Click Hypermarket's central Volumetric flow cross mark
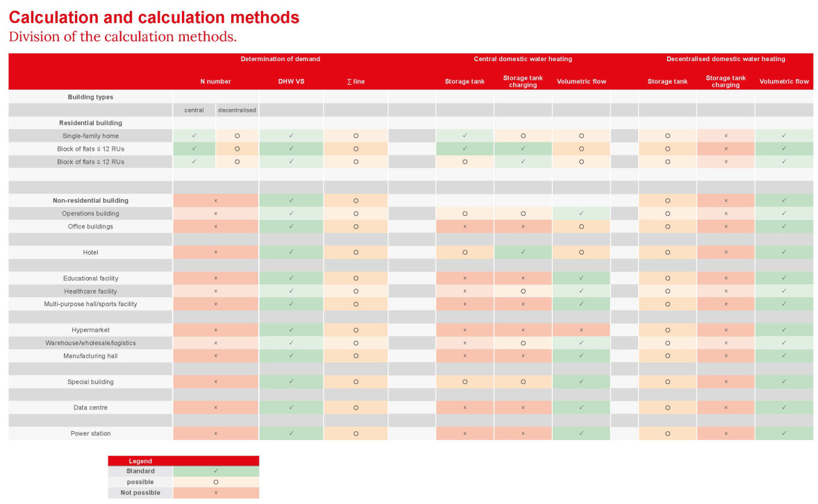818x504 pixels. 581,330
